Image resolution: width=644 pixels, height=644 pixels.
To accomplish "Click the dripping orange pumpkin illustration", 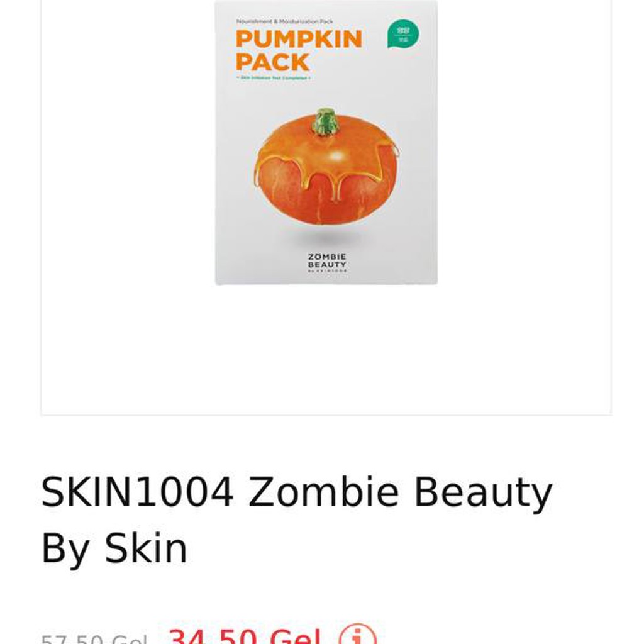I will tap(326, 166).
